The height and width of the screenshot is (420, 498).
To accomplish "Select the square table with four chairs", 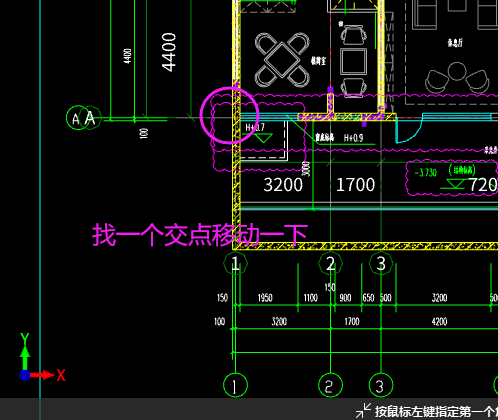I will click(x=282, y=60).
